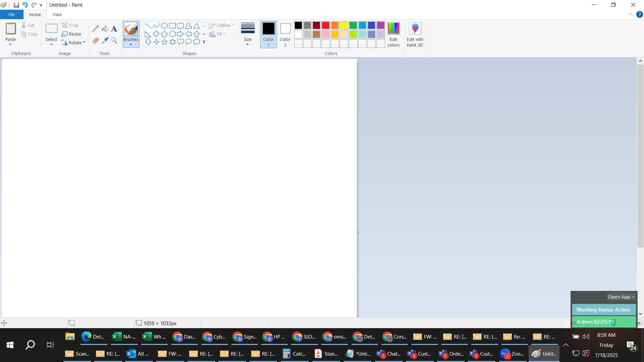The image size is (644, 362).
Task: Show hidden system tray icons
Action: click(x=566, y=345)
